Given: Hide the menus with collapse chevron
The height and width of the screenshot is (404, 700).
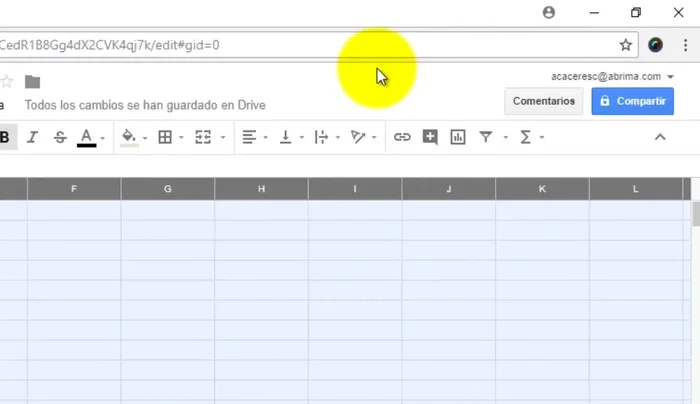Looking at the screenshot, I should pos(660,137).
